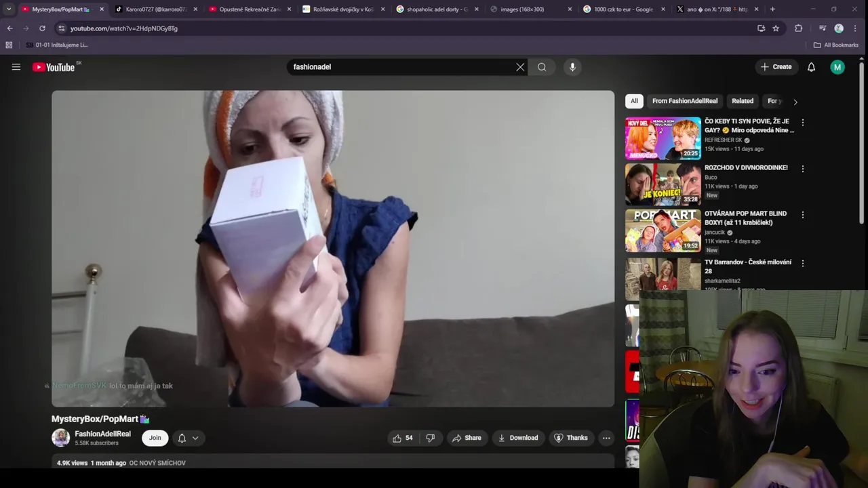Open the Chrome apps grid in bookmarks bar

click(x=9, y=45)
